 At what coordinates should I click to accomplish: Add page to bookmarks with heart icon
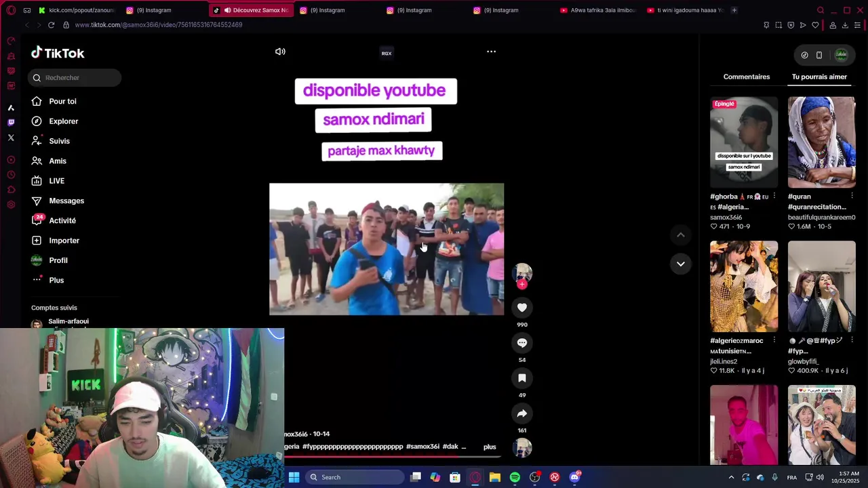click(x=815, y=25)
